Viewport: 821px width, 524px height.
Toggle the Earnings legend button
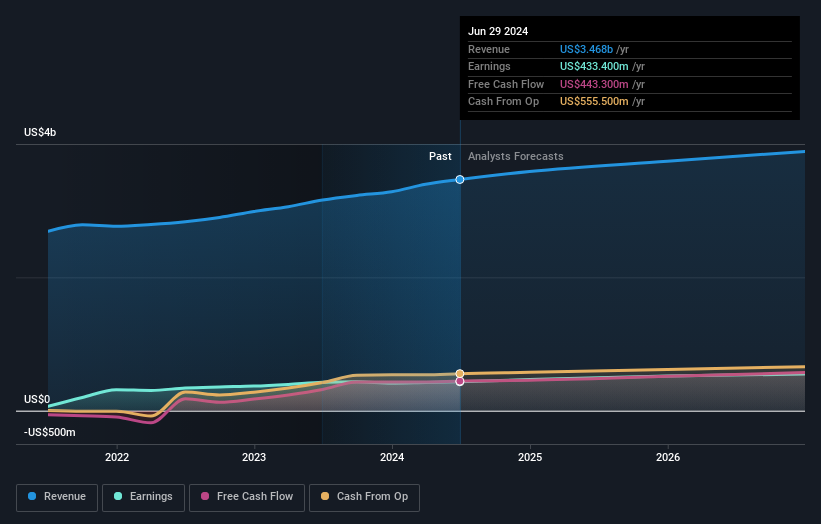click(143, 497)
